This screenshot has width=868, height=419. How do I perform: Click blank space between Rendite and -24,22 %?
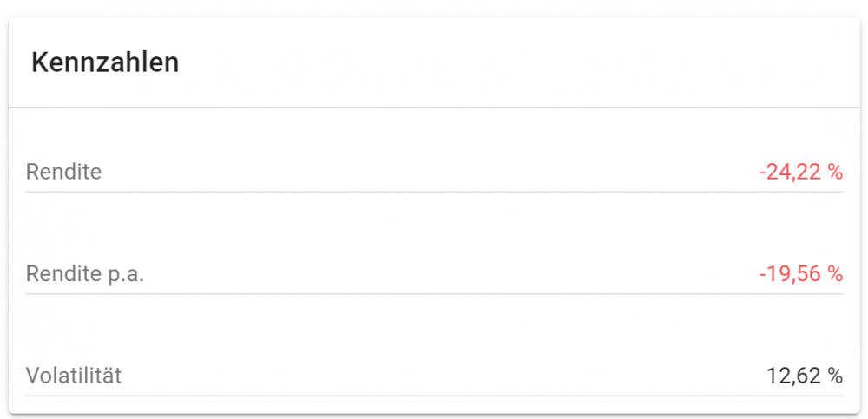click(434, 172)
